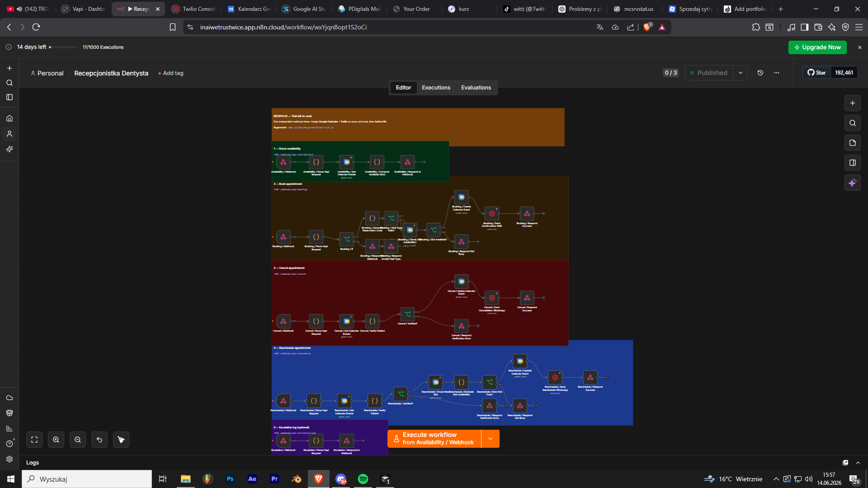Click the Published status button

point(709,73)
